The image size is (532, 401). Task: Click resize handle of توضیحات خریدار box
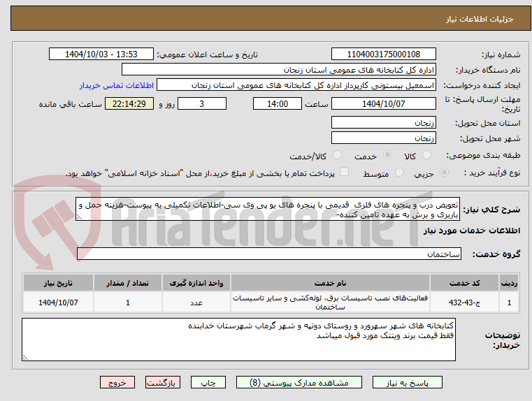tap(25, 357)
